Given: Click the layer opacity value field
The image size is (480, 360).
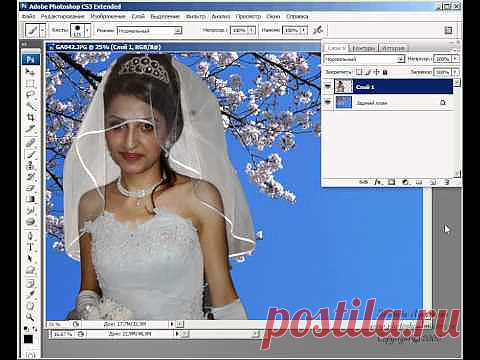Looking at the screenshot, I should pos(443,59).
